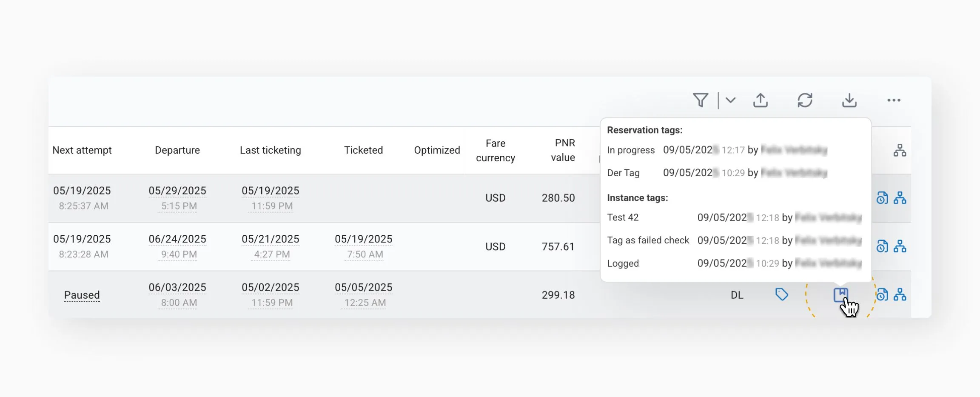Click the hierarchy icon in the table header
The height and width of the screenshot is (397, 980).
pyautogui.click(x=900, y=150)
